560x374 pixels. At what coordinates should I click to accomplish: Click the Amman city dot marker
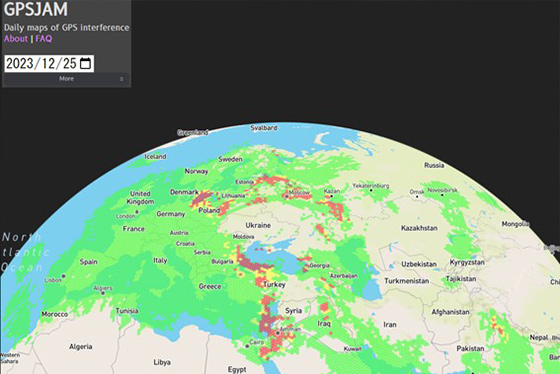click(x=278, y=333)
